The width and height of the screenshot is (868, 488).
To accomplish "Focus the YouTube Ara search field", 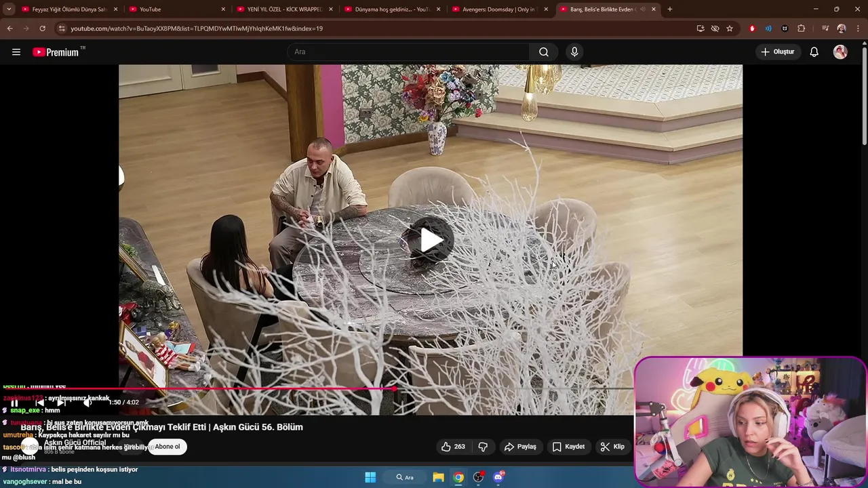I will (x=408, y=52).
